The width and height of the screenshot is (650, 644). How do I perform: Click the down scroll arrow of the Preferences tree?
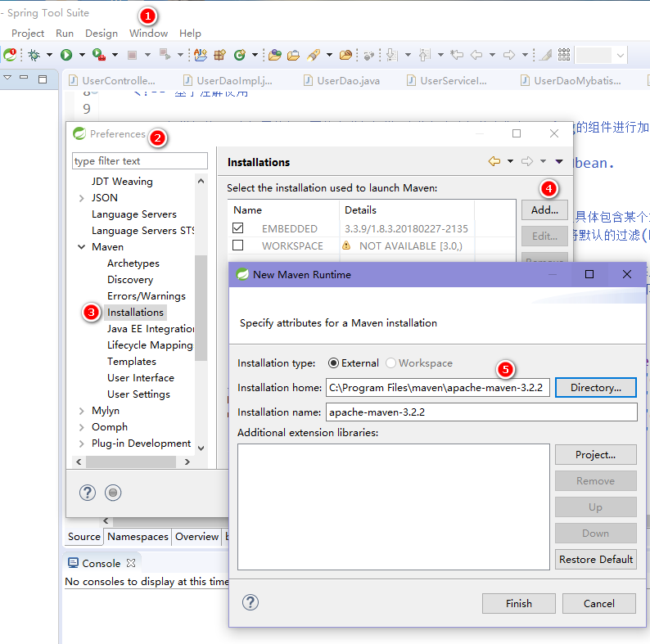(201, 448)
